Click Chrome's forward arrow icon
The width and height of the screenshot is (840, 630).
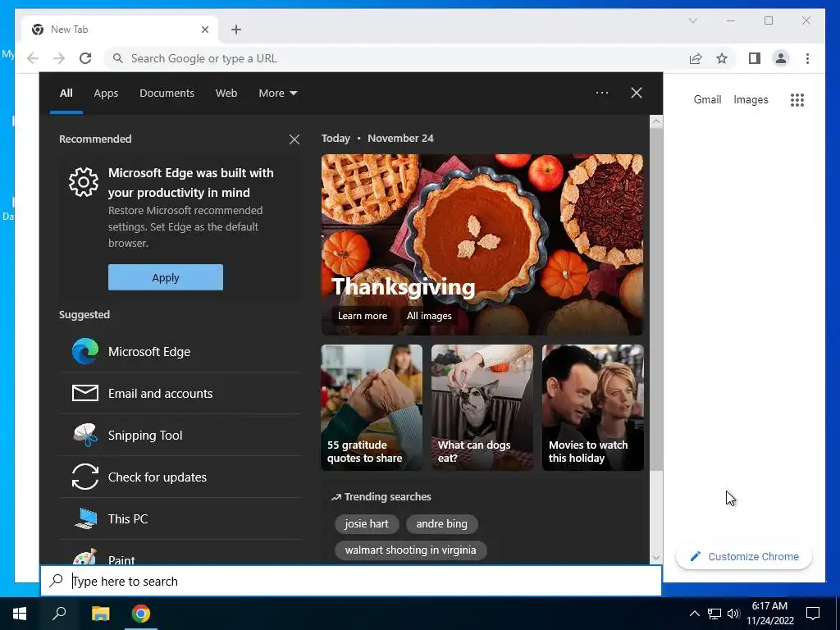(x=59, y=58)
